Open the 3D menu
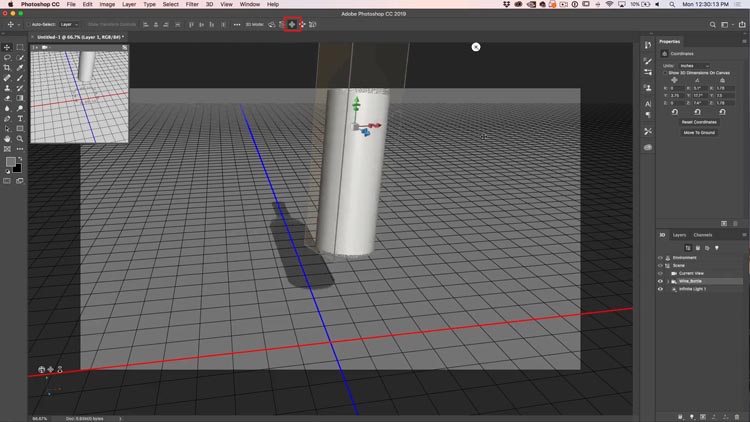The width and height of the screenshot is (750, 422). 210,4
